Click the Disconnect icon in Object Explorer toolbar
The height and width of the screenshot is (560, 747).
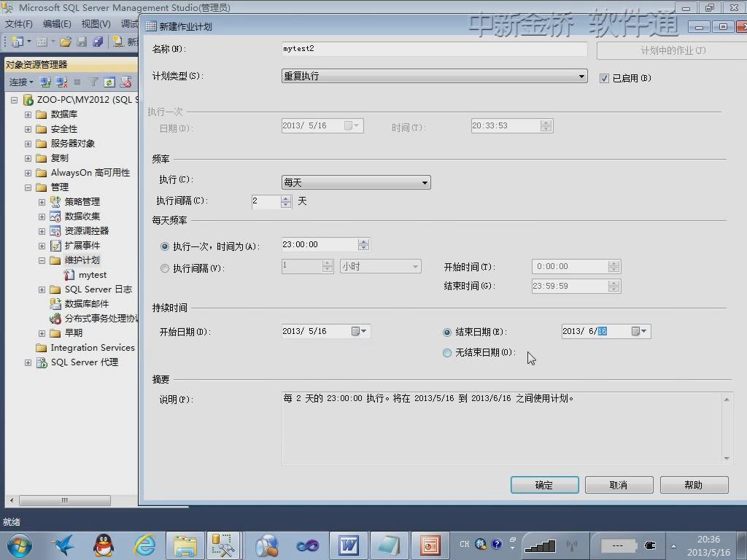61,82
